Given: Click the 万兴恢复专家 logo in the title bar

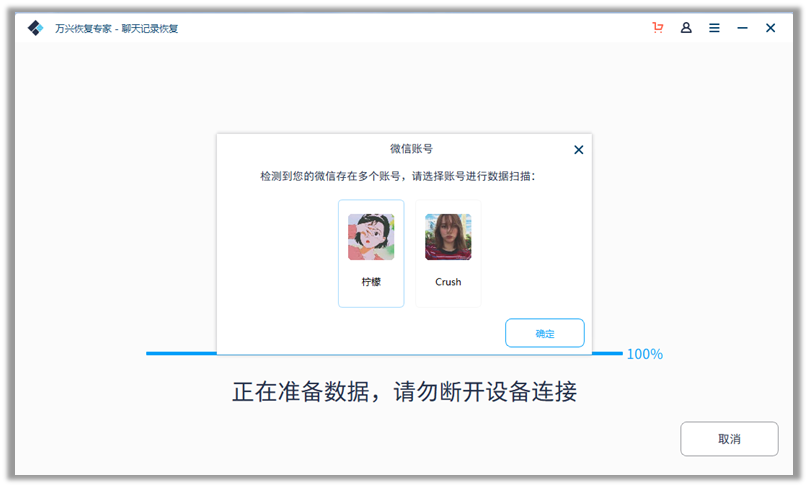Looking at the screenshot, I should 36,28.
